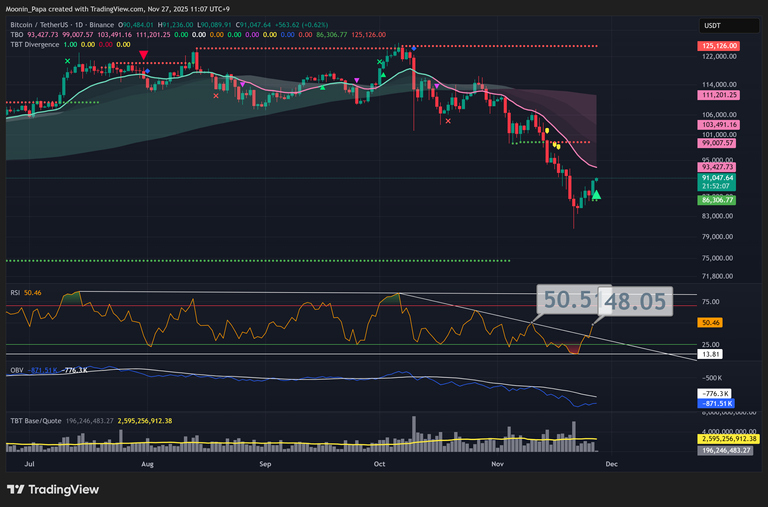
Task: Click the Oct label on time axis
Action: [379, 465]
